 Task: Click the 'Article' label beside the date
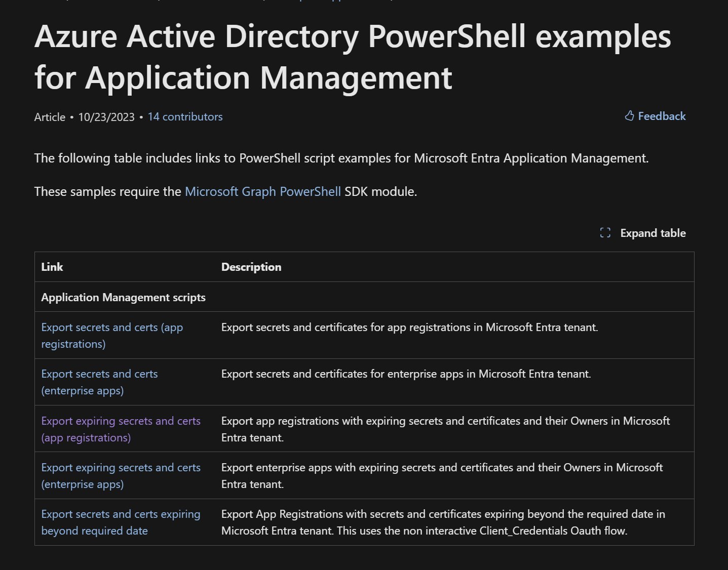tap(50, 117)
